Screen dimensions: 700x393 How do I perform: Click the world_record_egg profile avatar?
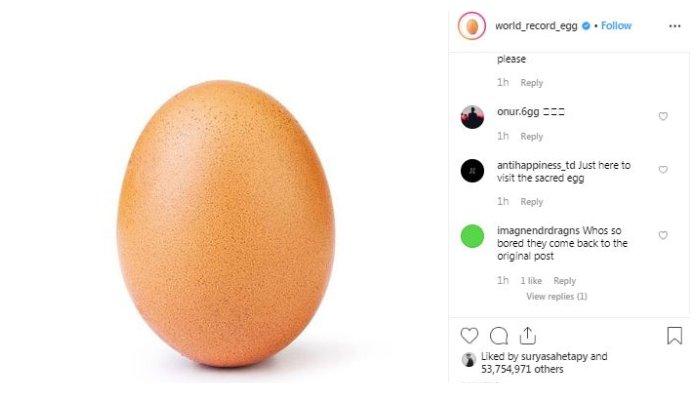472,26
